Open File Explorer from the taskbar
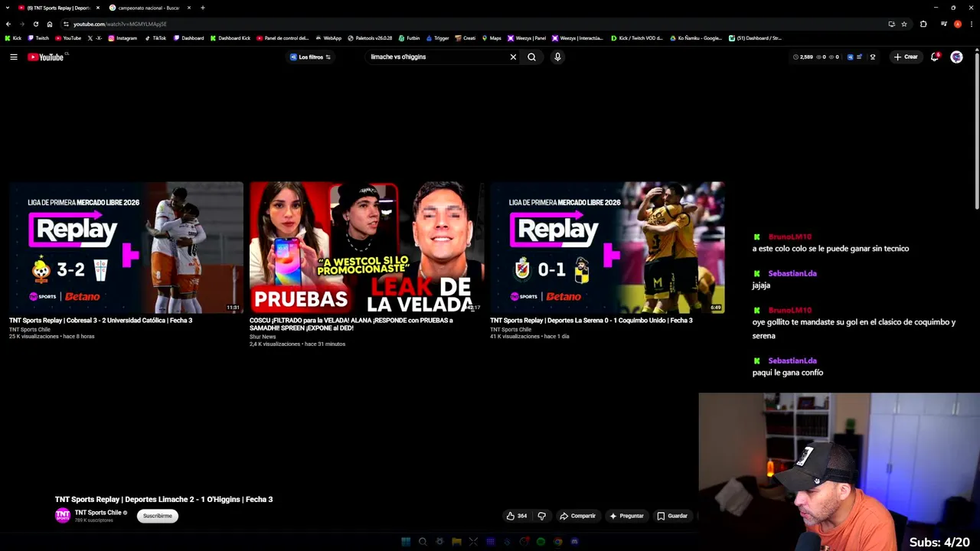The width and height of the screenshot is (980, 551). point(456,542)
